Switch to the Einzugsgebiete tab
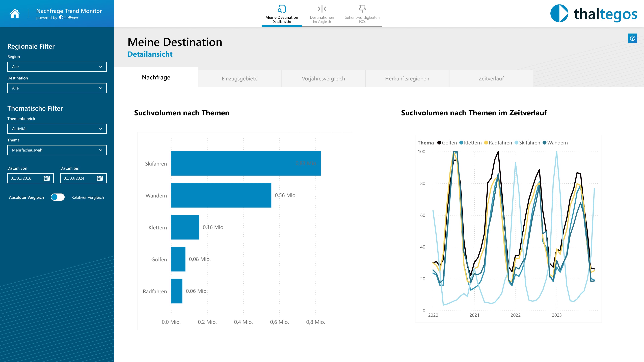The image size is (644, 362). click(x=239, y=78)
